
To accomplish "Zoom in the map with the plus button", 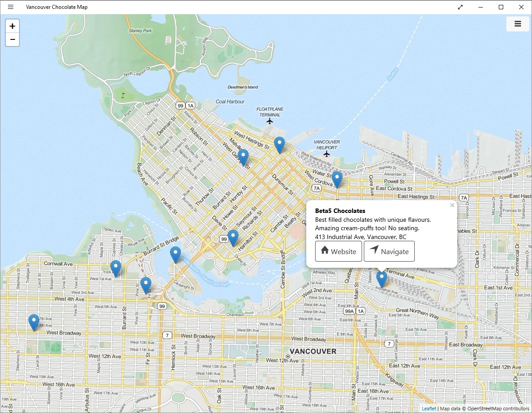I will click(12, 26).
